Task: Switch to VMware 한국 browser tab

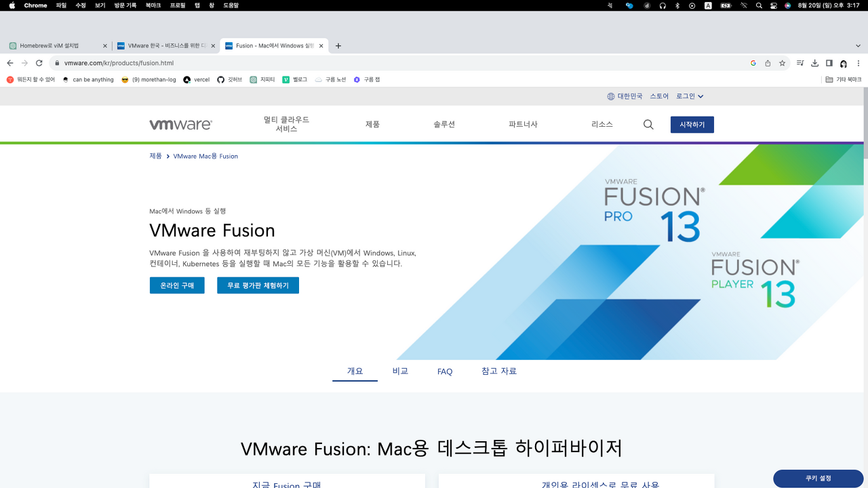Action: (166, 46)
